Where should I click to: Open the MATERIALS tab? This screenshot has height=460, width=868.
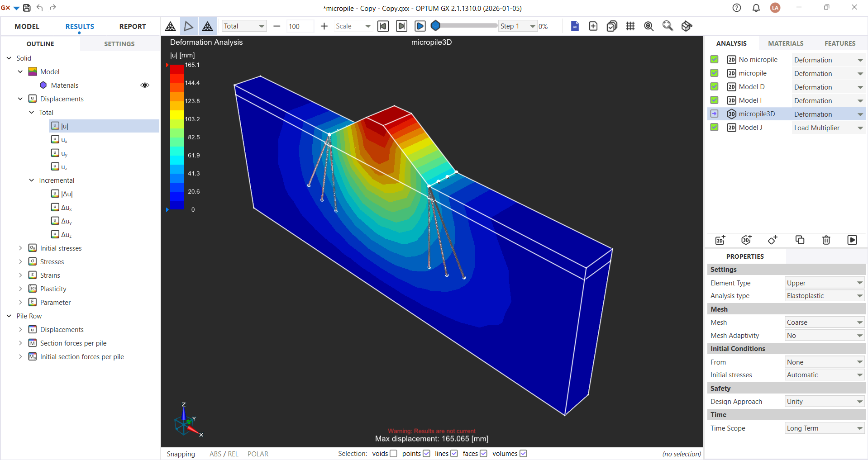pyautogui.click(x=786, y=43)
